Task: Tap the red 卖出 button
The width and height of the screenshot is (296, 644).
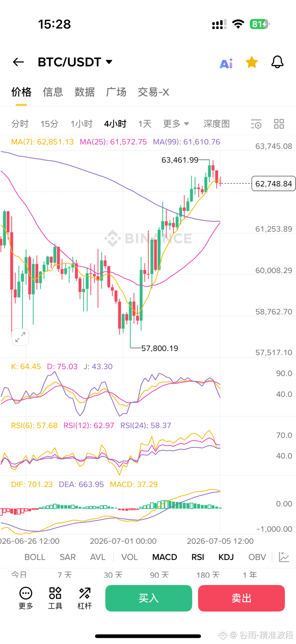Action: 241,598
